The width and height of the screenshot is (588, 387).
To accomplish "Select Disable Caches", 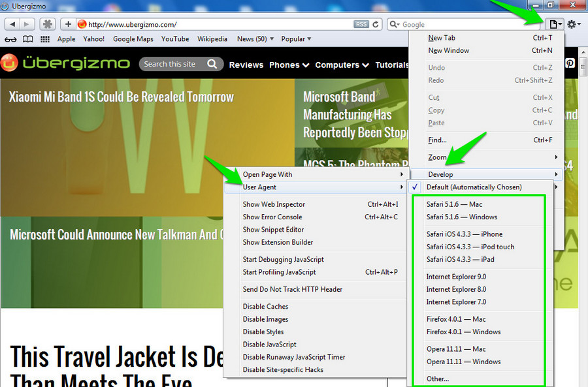I will [316, 307].
